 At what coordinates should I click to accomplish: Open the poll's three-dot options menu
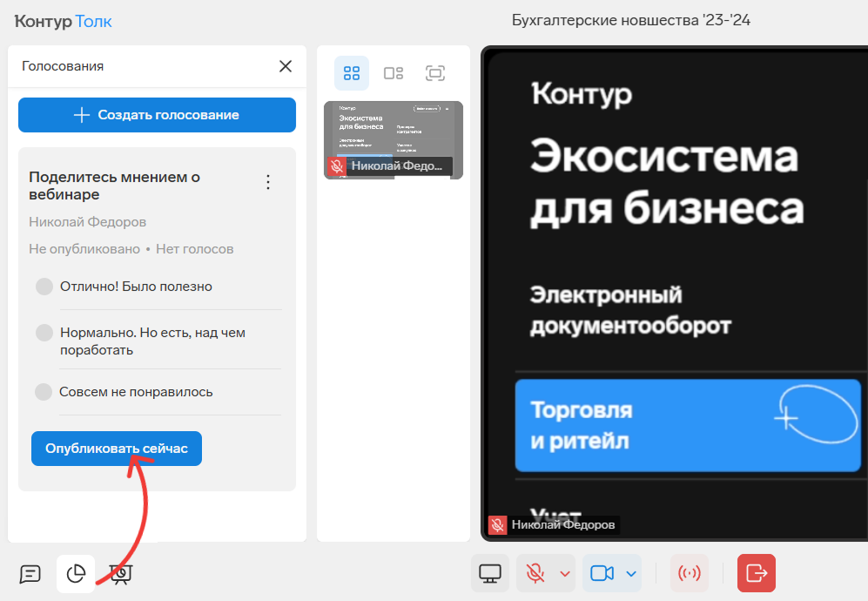[268, 182]
